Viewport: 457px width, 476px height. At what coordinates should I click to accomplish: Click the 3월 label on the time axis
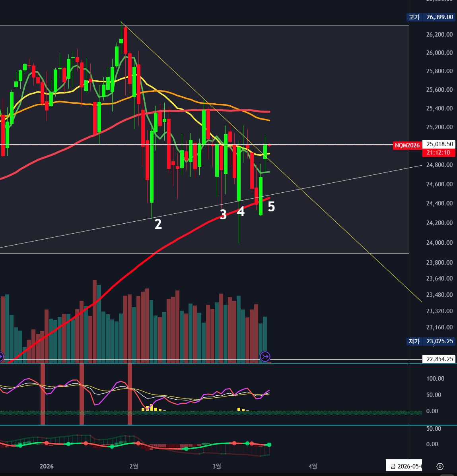click(x=217, y=466)
